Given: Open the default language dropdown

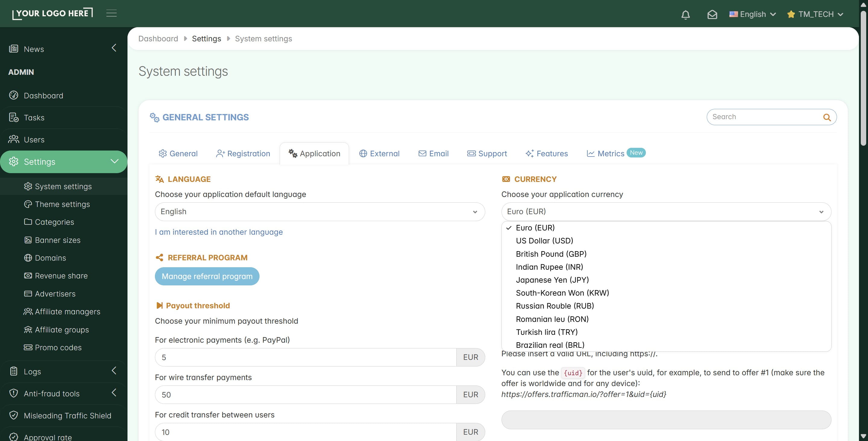Looking at the screenshot, I should 320,211.
